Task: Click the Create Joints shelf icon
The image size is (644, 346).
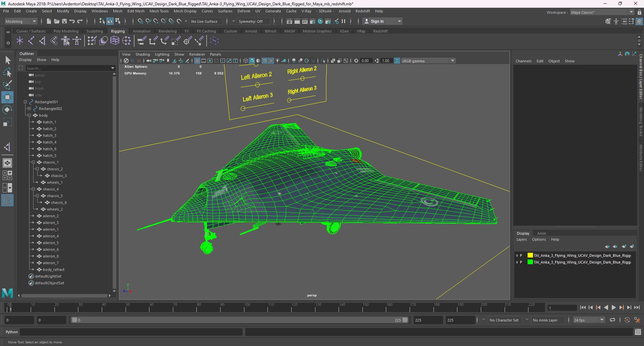Action: (x=31, y=41)
